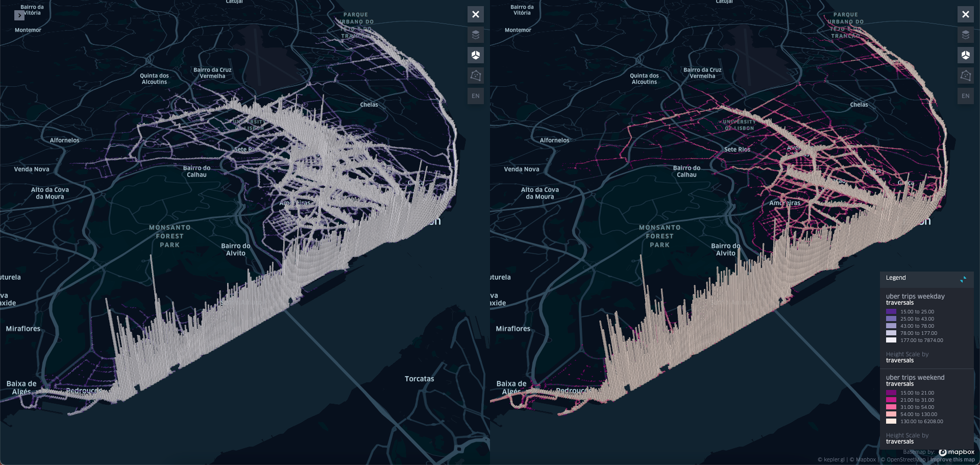980x465 pixels.
Task: Open the kepler.gl attribution link
Action: (831, 459)
